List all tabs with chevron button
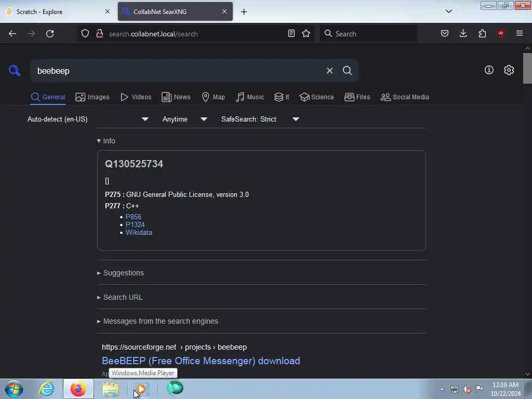Viewport: 532px width, 399px height. [x=448, y=11]
